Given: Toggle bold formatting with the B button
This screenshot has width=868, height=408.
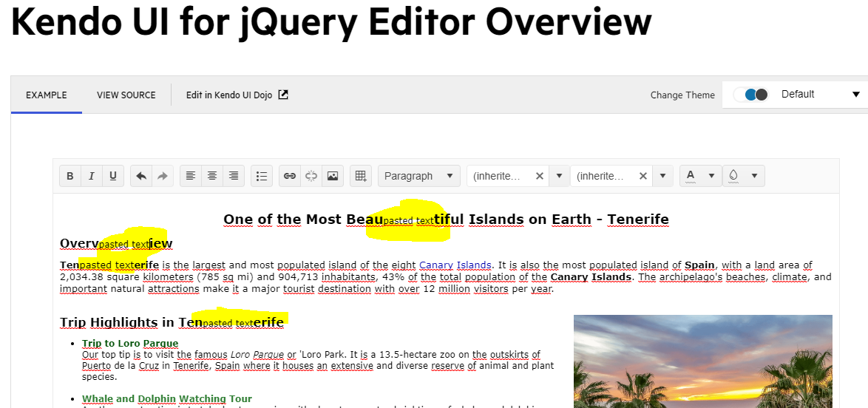Looking at the screenshot, I should point(70,176).
